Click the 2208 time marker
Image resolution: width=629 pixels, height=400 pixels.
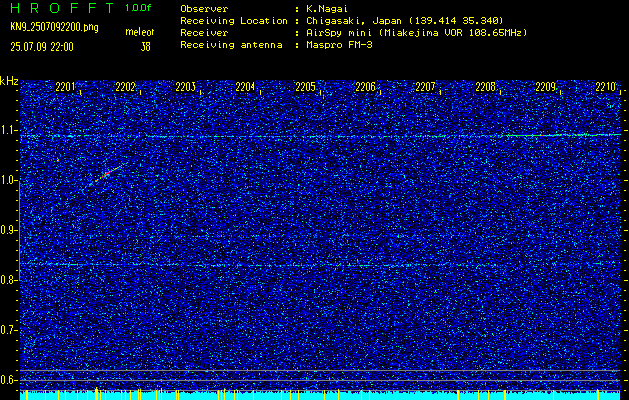[485, 87]
